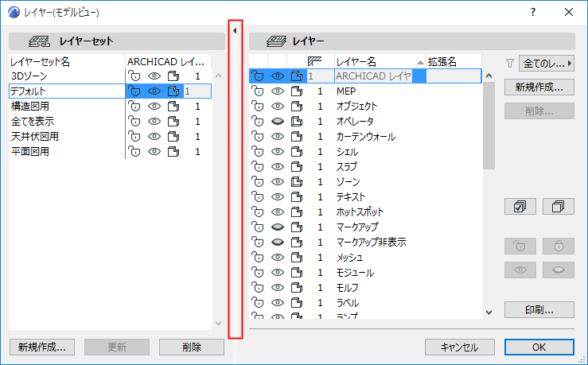Viewport: 588px width, 365px height.
Task: Show the マークアップ非表示 layer via eye
Action: (x=278, y=242)
